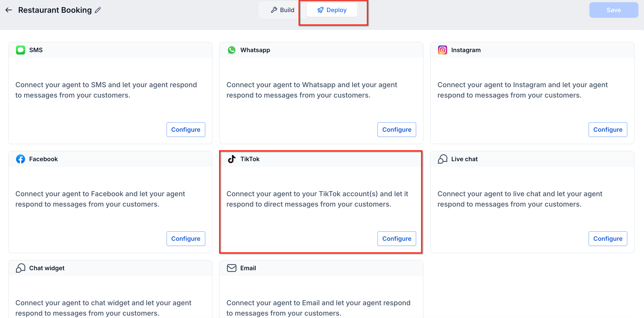The height and width of the screenshot is (318, 644).
Task: Configure the Whatsapp channel
Action: point(397,130)
